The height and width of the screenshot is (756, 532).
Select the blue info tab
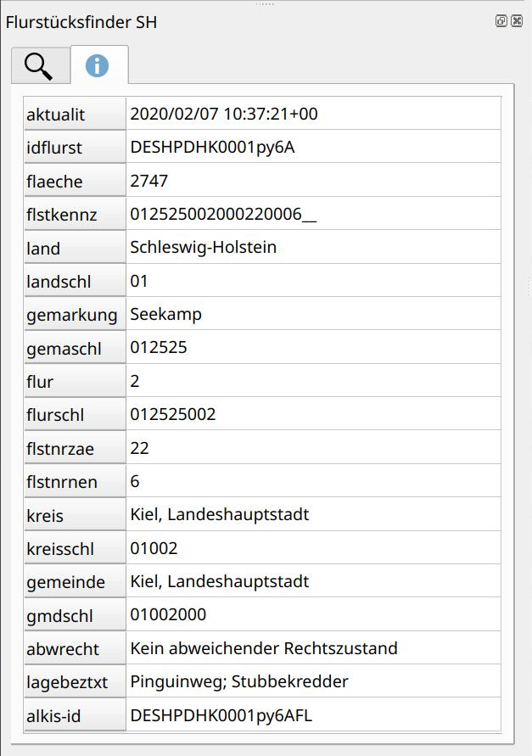click(x=98, y=65)
